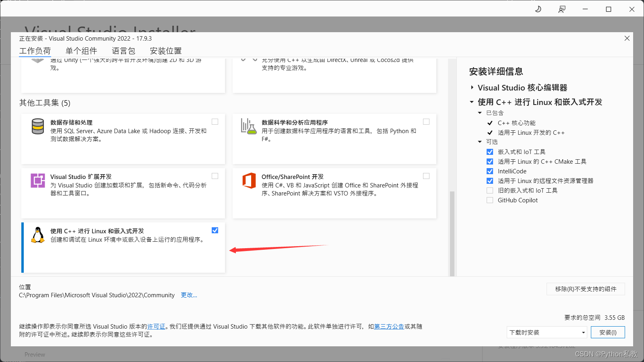644x362 pixels.
Task: Click the 更改... location link
Action: coord(189,295)
